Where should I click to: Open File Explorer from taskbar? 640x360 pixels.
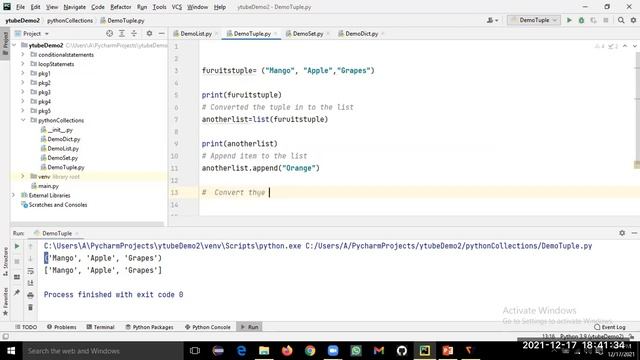264,351
